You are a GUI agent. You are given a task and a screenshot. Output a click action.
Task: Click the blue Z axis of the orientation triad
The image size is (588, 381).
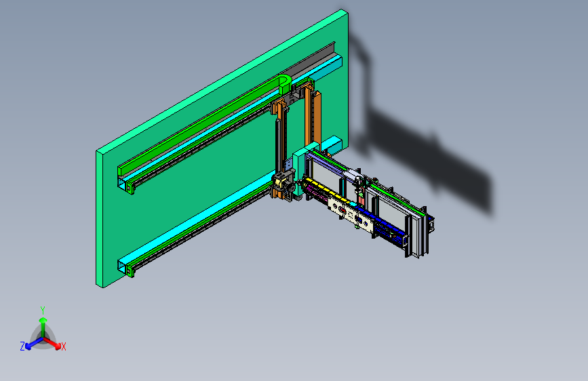pyautogui.click(x=34, y=343)
